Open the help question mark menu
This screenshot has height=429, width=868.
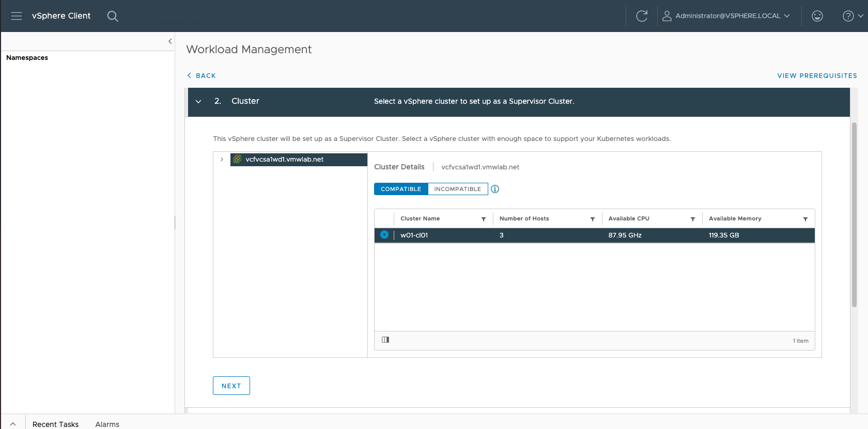coord(853,16)
